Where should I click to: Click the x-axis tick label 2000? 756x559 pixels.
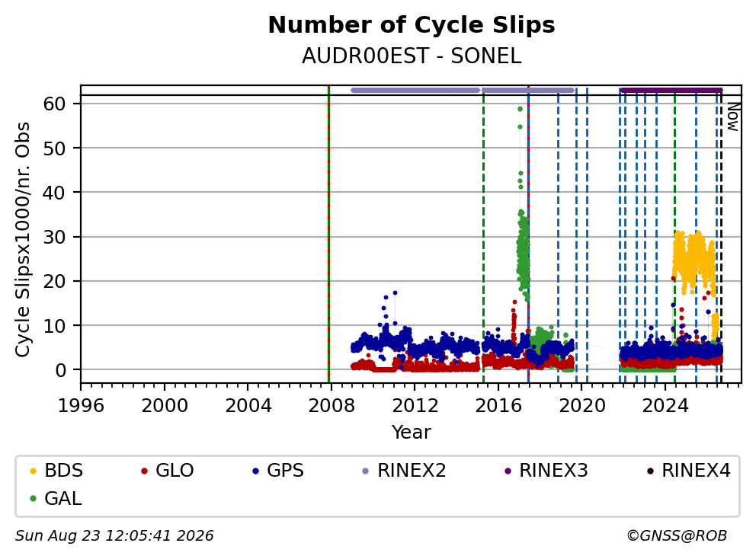point(165,406)
